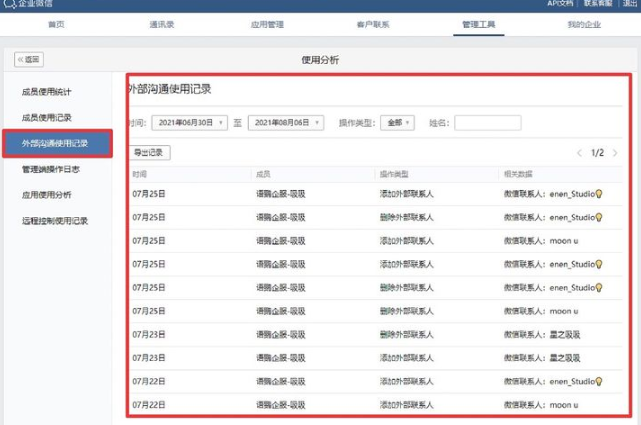Click the back arrow 返回 button

pos(29,60)
